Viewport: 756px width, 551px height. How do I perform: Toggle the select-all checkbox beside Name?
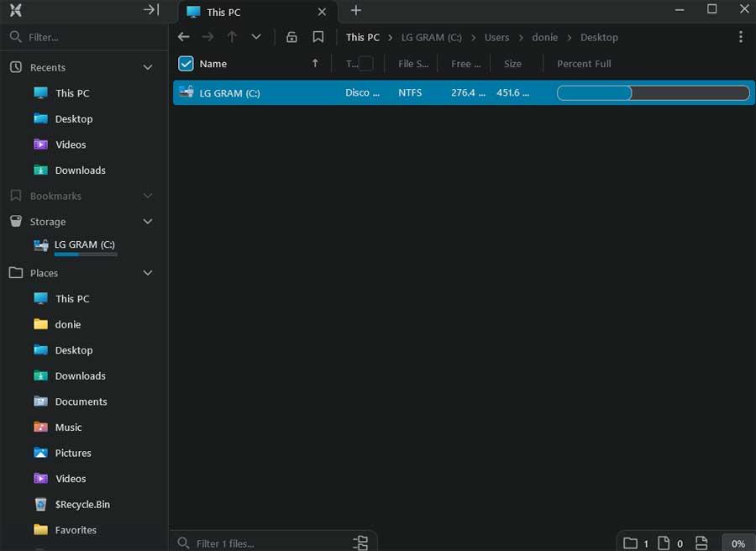[x=186, y=64]
